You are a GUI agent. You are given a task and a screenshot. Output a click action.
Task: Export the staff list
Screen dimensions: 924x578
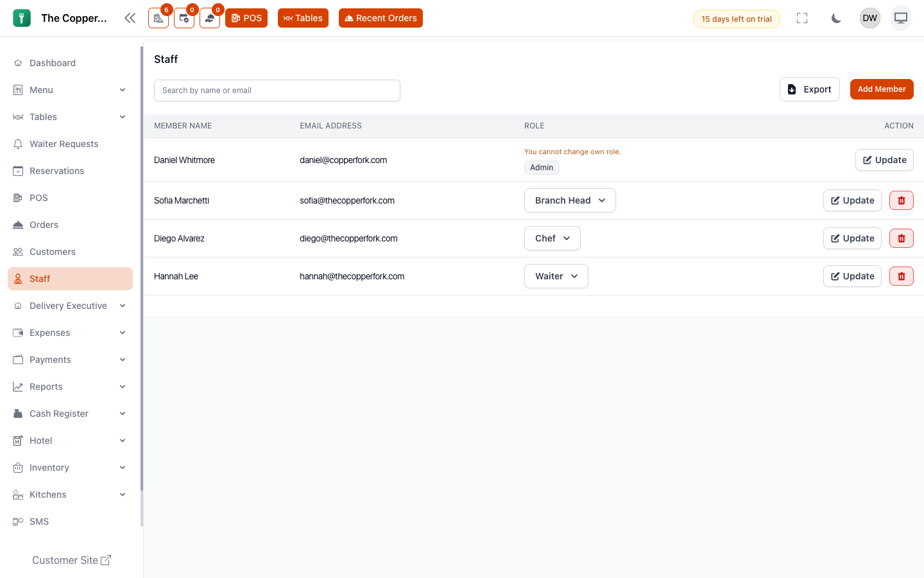pos(810,89)
